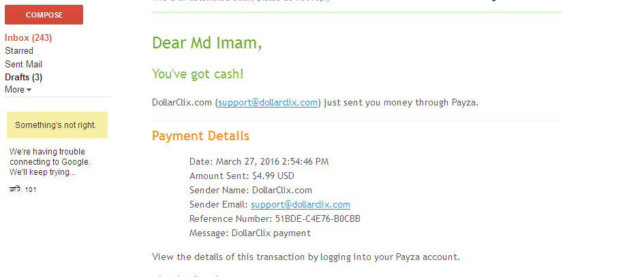Open the Sent Mail folder
Screen dimensions: 644x277
tap(23, 64)
